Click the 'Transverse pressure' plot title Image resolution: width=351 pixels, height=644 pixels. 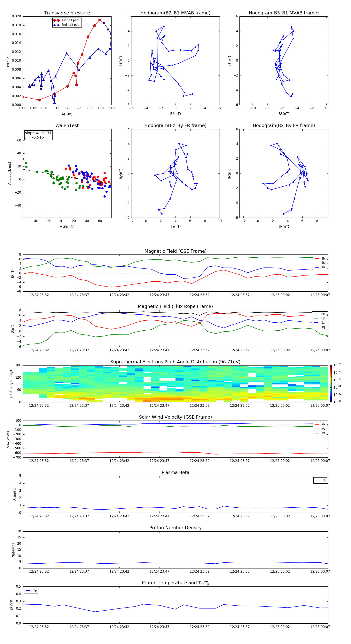click(67, 13)
